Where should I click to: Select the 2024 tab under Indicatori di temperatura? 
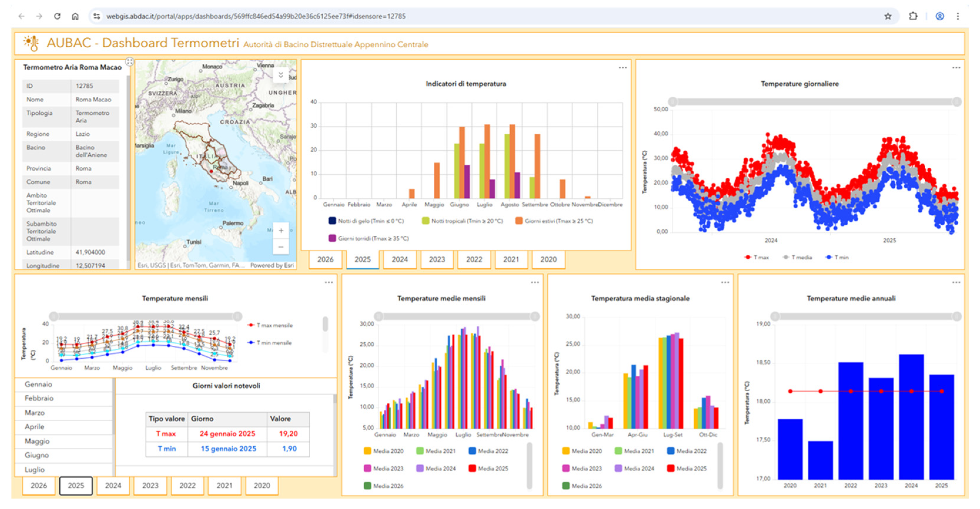399,259
